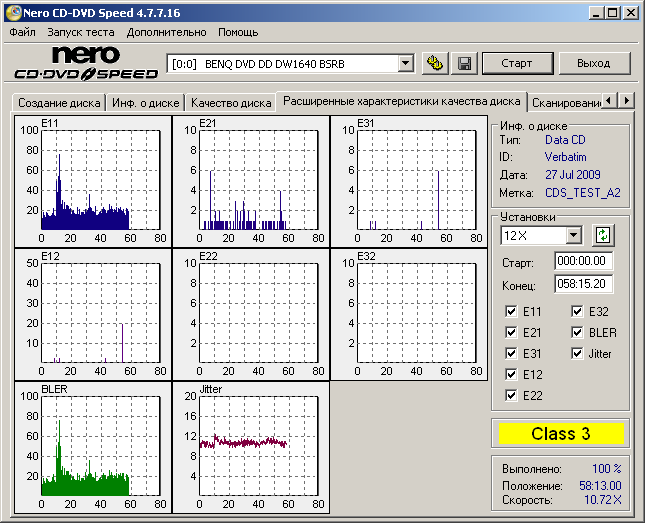The image size is (645, 523).
Task: Expand the BENQ DVD drive dropdown
Action: click(405, 63)
